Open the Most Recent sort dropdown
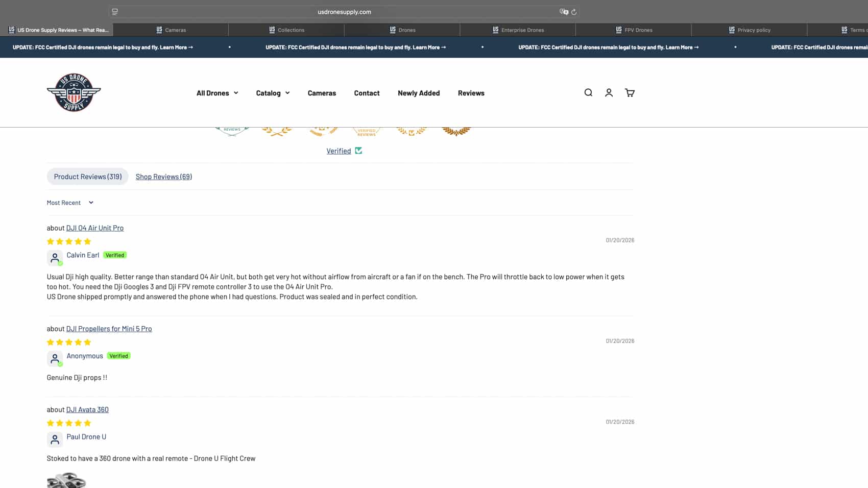The width and height of the screenshot is (868, 488). [70, 203]
